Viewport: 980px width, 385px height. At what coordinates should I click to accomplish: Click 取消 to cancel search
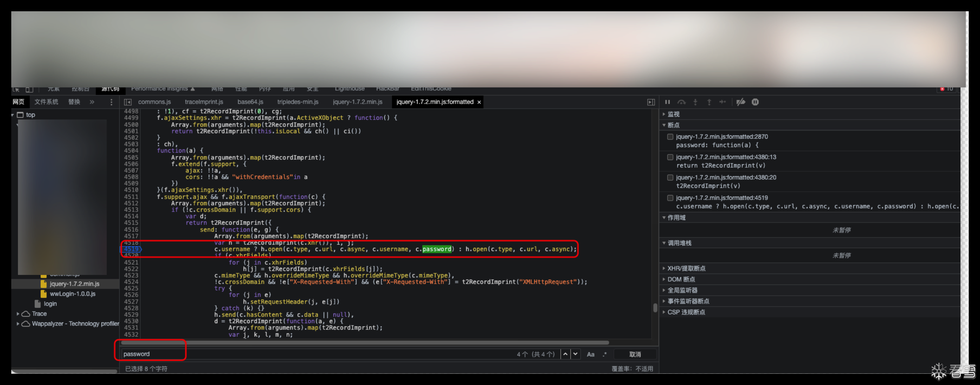(x=635, y=354)
